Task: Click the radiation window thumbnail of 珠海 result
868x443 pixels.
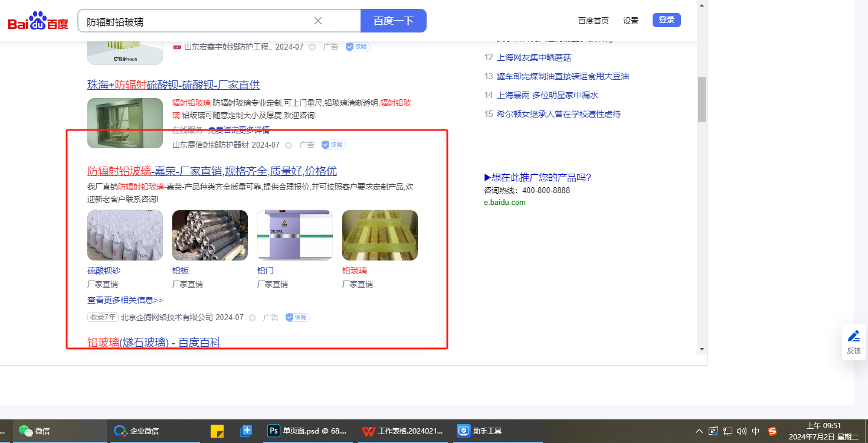Action: [x=125, y=123]
